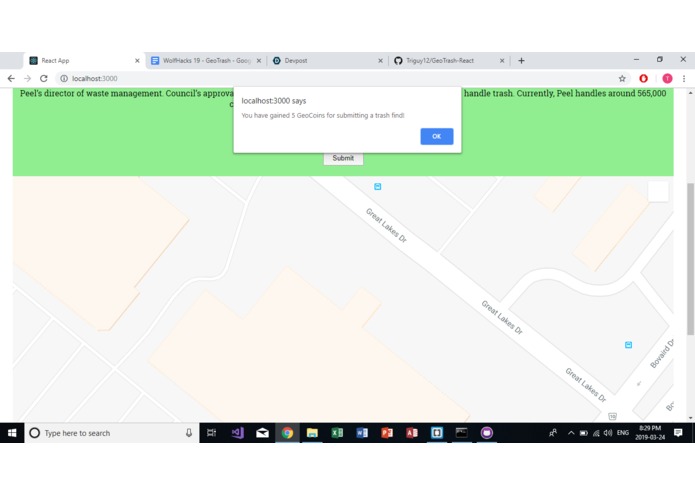Open a new browser tab
The width and height of the screenshot is (695, 494).
pos(521,61)
